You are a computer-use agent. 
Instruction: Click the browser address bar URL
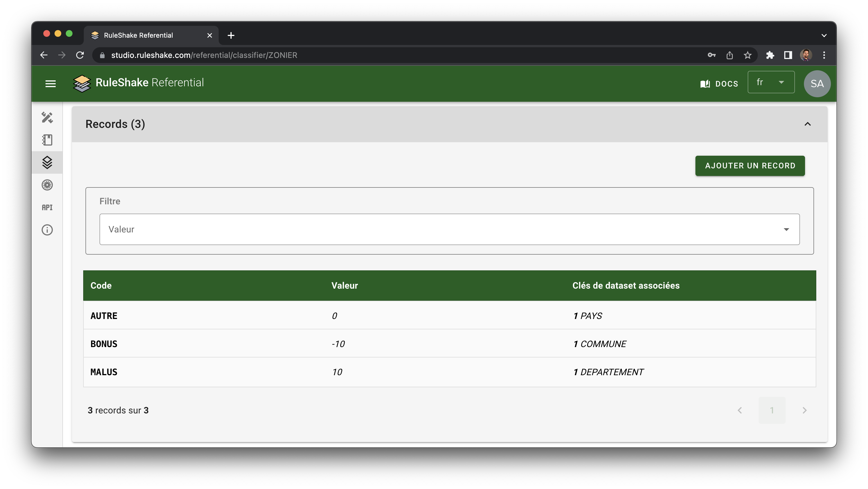(204, 55)
